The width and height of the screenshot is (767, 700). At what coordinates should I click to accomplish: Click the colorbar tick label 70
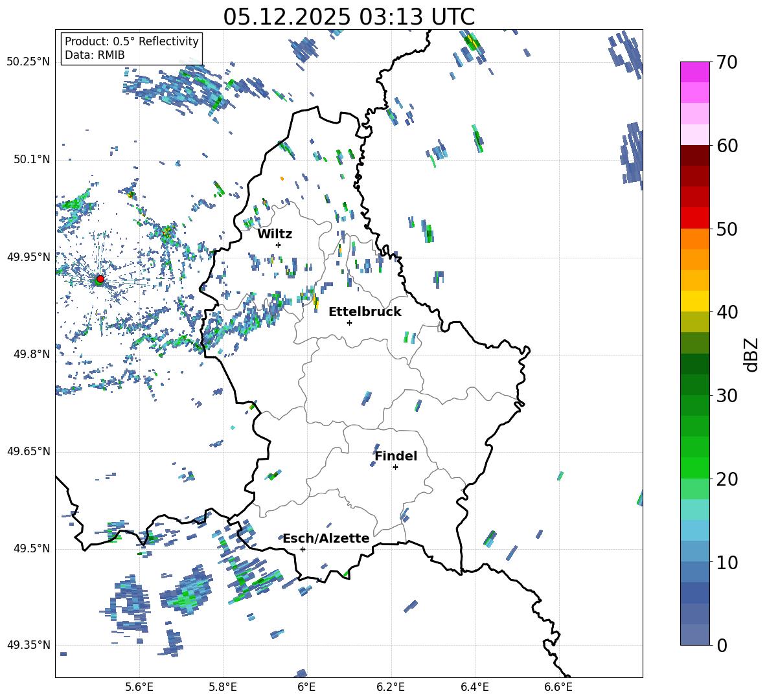coord(727,62)
